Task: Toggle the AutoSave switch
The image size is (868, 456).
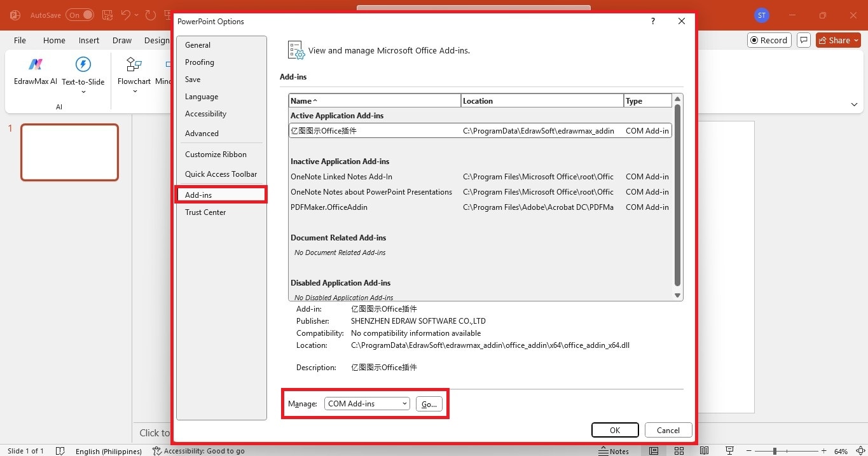Action: click(x=79, y=15)
